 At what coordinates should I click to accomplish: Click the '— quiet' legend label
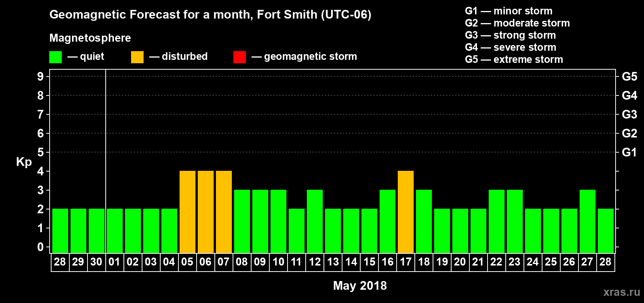point(86,56)
